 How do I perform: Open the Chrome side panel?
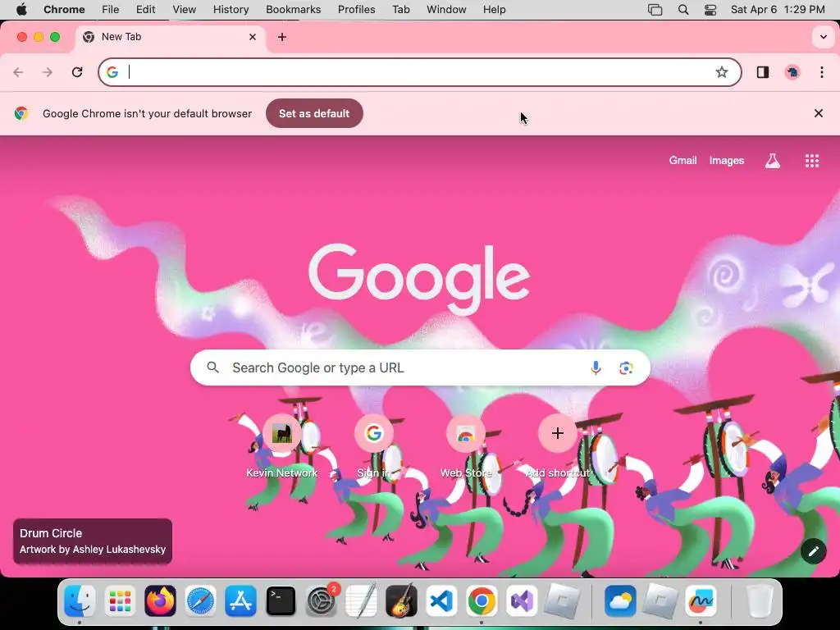pos(762,72)
